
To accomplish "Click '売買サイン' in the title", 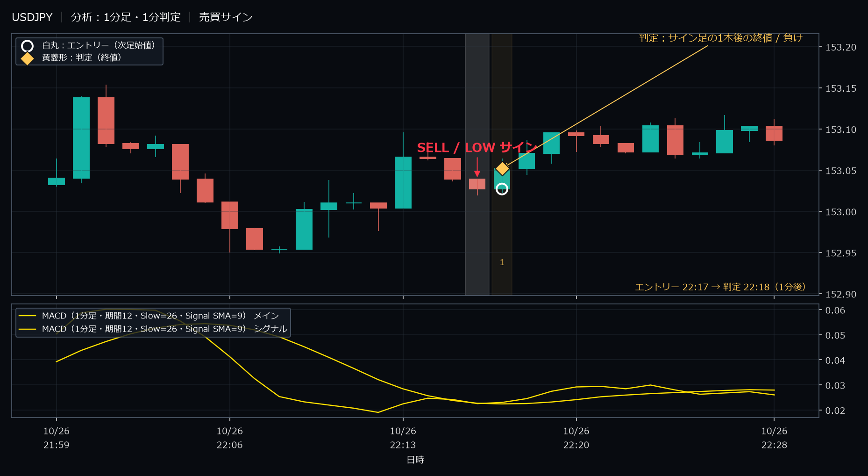I will click(x=226, y=17).
